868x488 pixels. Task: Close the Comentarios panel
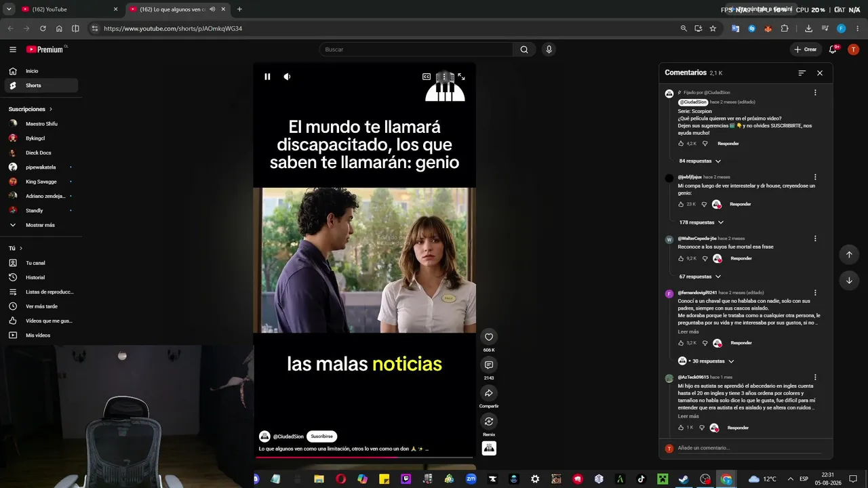coord(820,73)
